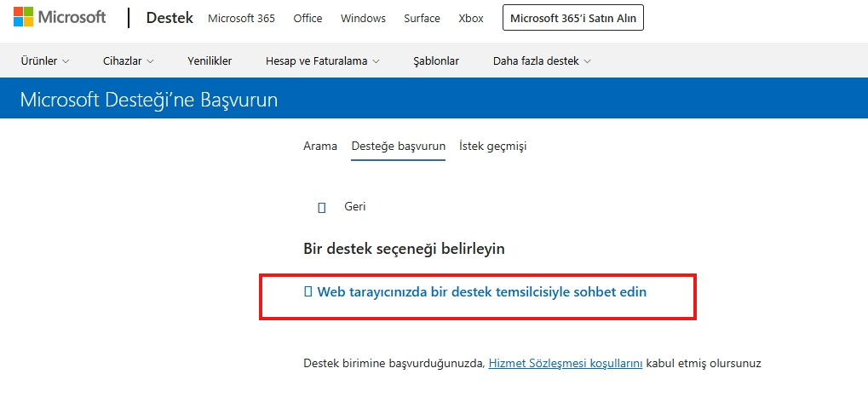Expand Hesap ve Faturalama dropdown
The height and width of the screenshot is (420, 868).
click(323, 60)
